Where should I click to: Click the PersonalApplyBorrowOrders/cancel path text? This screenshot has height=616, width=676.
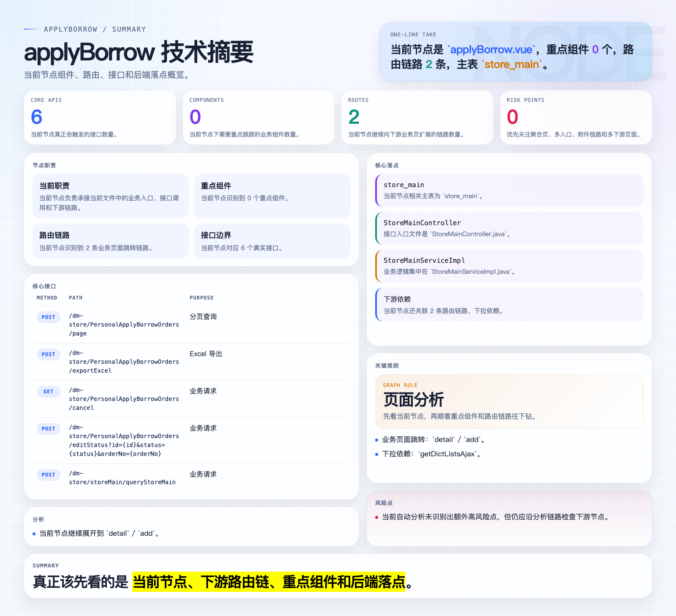click(124, 399)
